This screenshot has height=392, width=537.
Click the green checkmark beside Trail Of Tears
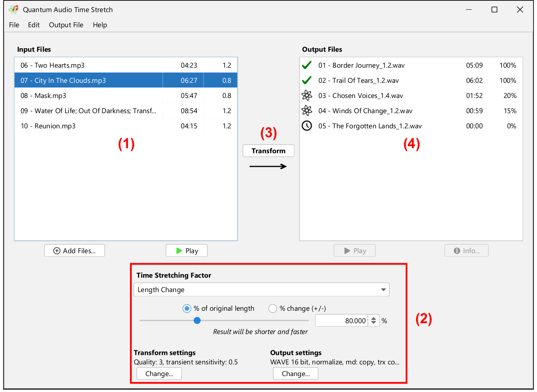307,80
